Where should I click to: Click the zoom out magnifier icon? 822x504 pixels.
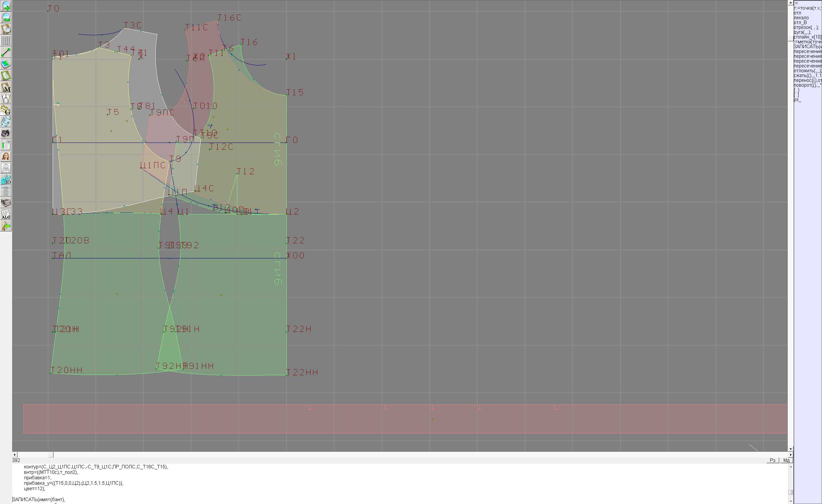tap(6, 17)
